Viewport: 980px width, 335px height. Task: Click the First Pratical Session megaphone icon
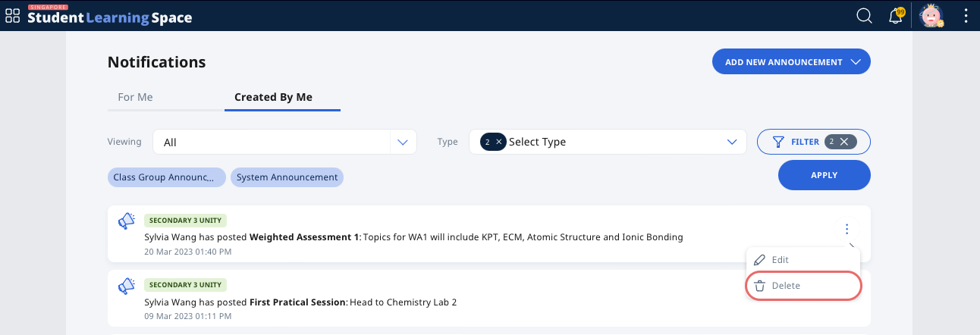pyautogui.click(x=126, y=286)
